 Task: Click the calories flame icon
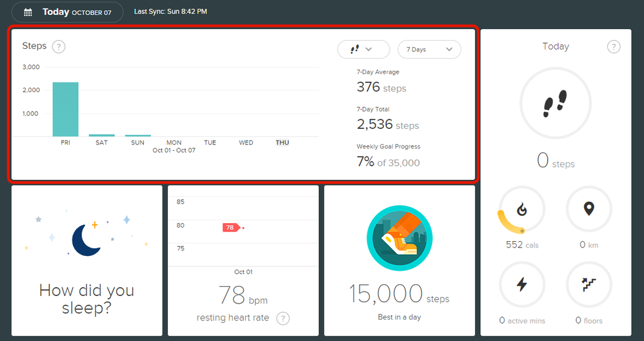pyautogui.click(x=521, y=209)
